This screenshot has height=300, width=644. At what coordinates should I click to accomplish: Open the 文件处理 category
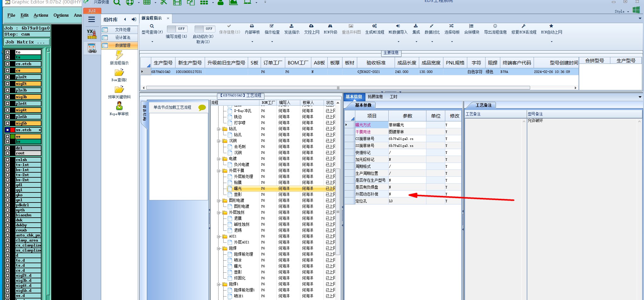[119, 30]
